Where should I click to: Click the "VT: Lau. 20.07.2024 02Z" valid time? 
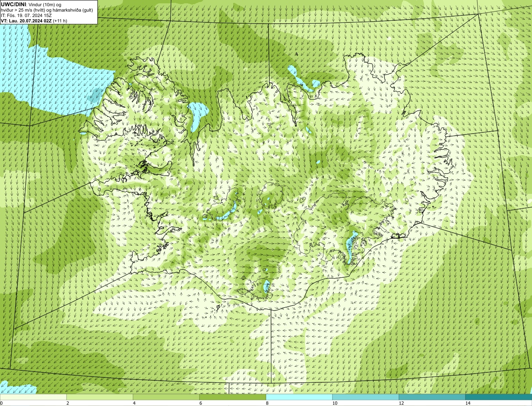click(x=26, y=20)
